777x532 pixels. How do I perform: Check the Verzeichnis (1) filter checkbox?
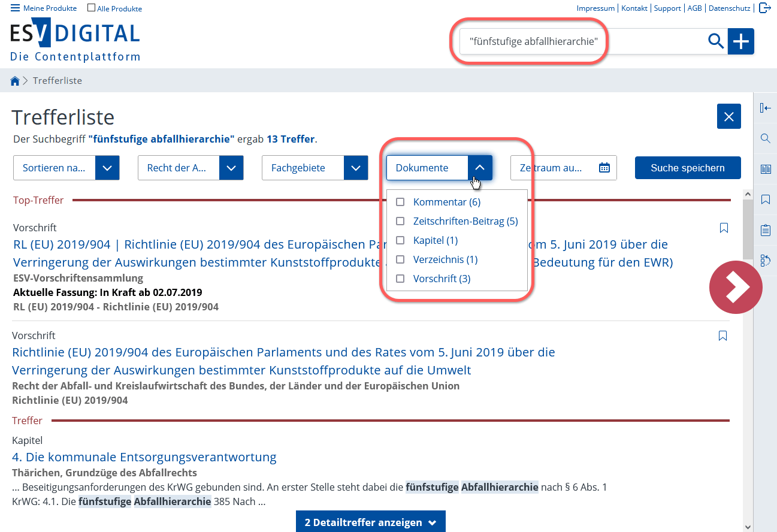point(400,259)
